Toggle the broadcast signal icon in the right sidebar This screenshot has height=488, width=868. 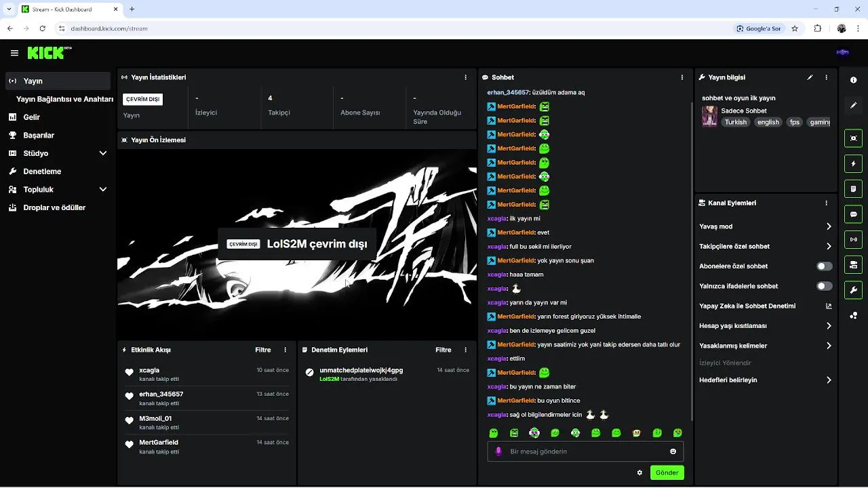pyautogui.click(x=853, y=239)
